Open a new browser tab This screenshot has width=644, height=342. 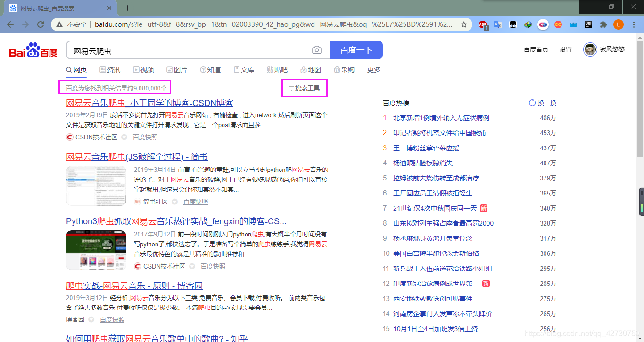(127, 8)
